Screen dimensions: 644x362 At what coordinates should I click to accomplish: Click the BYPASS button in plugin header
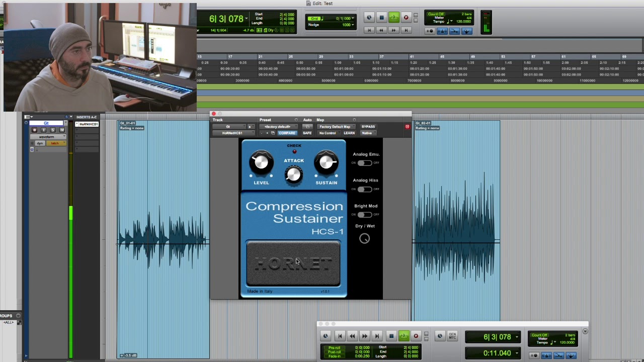click(x=368, y=127)
